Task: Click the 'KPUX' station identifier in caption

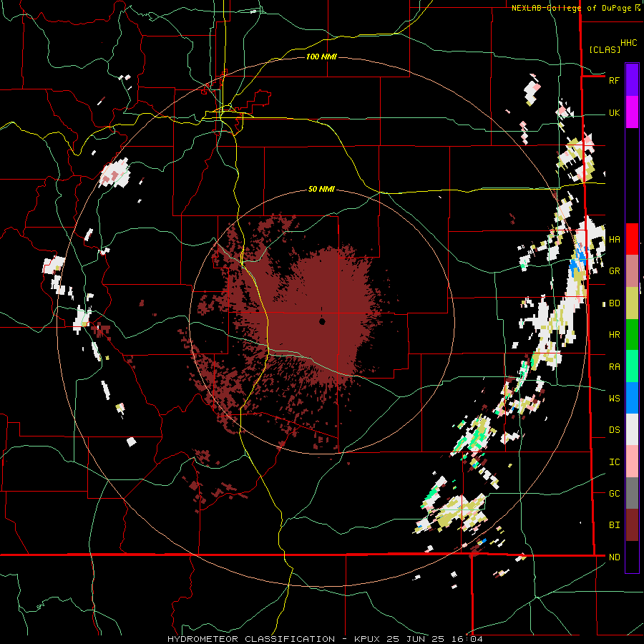Action: point(367,639)
